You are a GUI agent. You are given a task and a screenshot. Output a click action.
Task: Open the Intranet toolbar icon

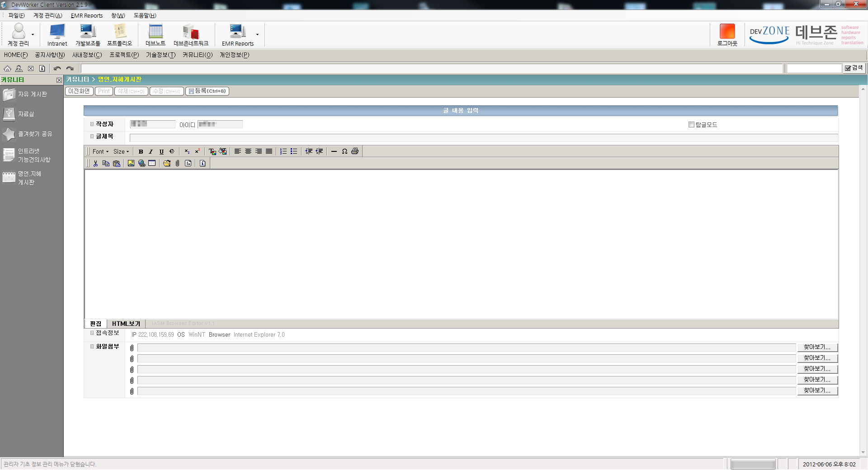[x=57, y=34]
